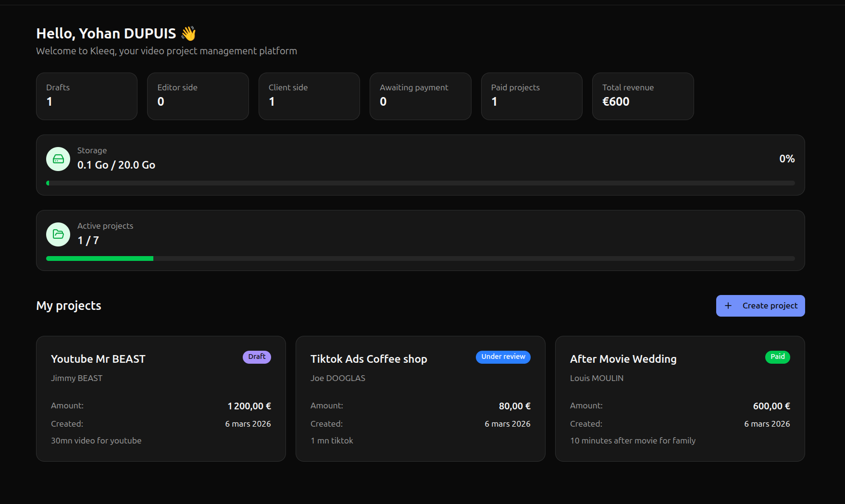Screen dimensions: 845x504
Task: Open the Tiktok Ads Coffee shop project card
Action: pos(420,399)
